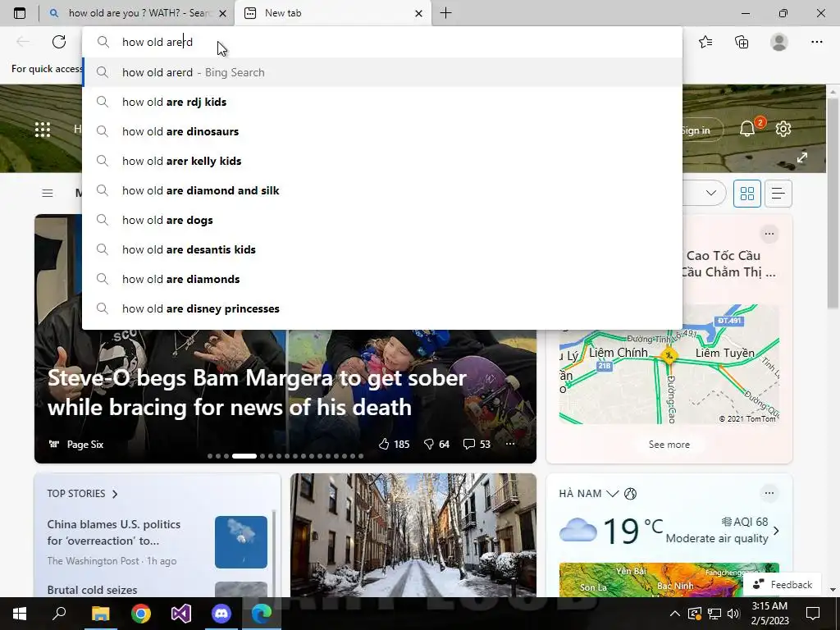The width and height of the screenshot is (840, 630).
Task: Click the Refresh page icon
Action: (x=59, y=42)
